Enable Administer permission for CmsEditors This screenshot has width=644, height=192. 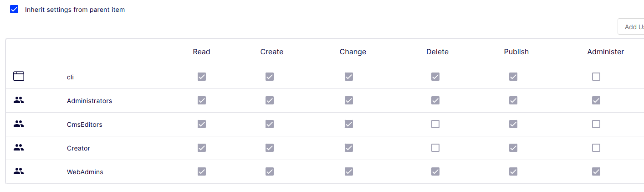[596, 124]
